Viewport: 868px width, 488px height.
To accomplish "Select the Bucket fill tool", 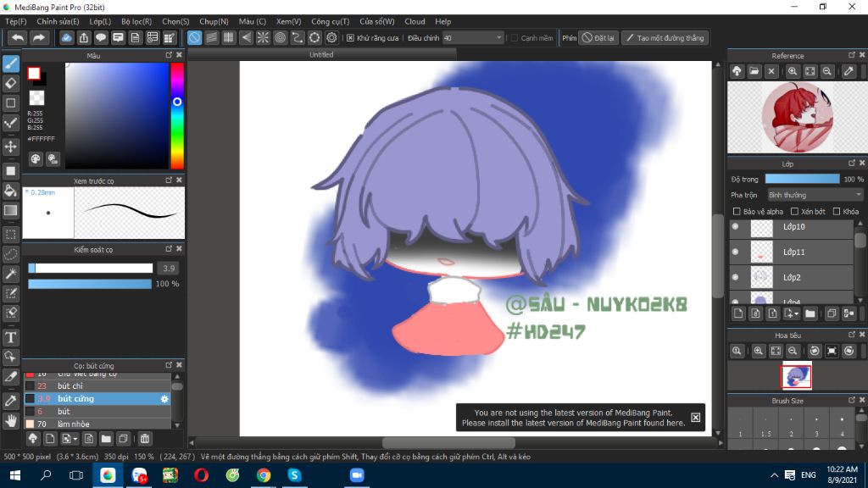I will pos(11,191).
